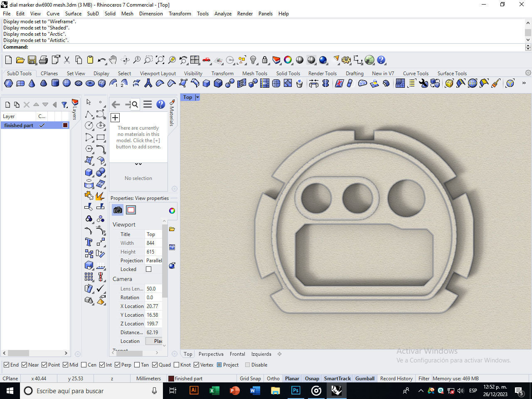Open the layer filter funnel icon
Viewport: 532px width, 399px height.
pos(64,105)
